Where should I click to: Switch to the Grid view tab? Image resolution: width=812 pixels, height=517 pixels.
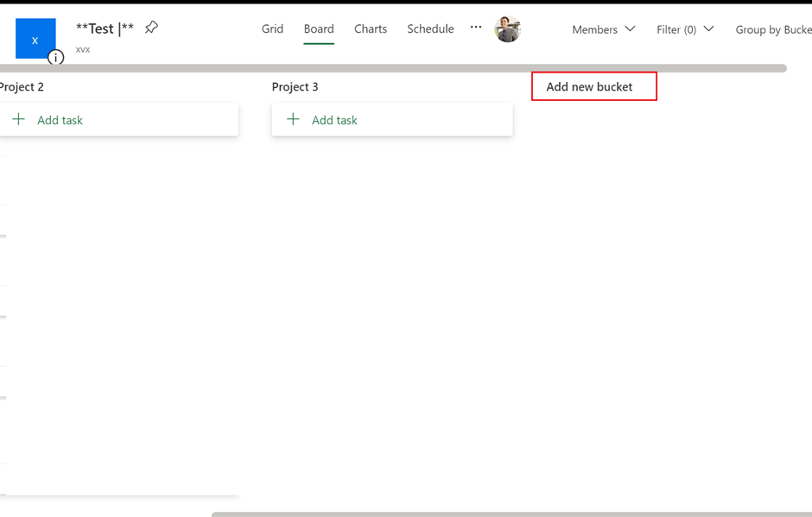[x=272, y=28]
